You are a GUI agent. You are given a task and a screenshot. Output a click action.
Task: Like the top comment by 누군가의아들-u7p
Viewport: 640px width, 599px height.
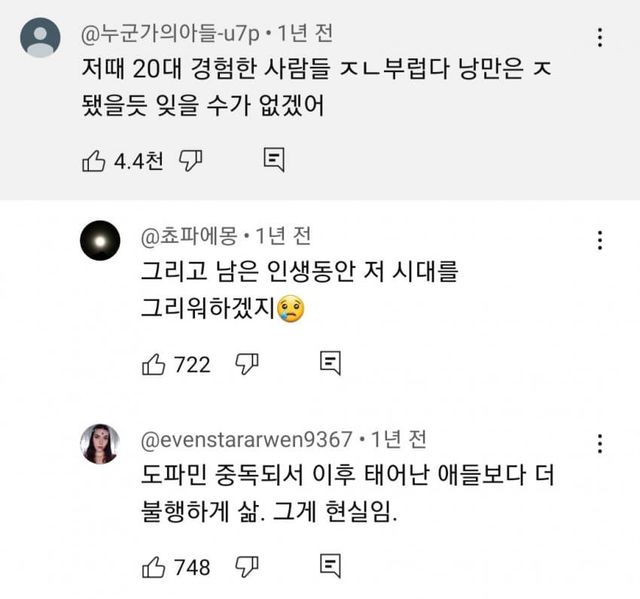click(93, 159)
